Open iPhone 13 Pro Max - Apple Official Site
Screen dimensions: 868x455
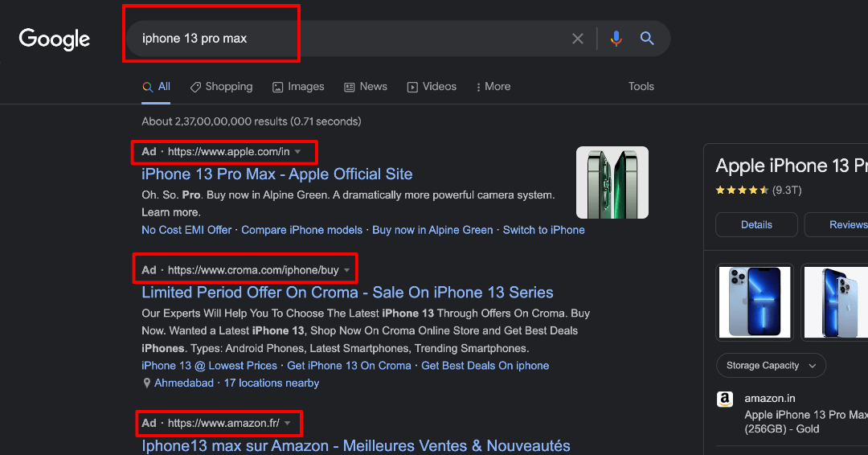[276, 174]
